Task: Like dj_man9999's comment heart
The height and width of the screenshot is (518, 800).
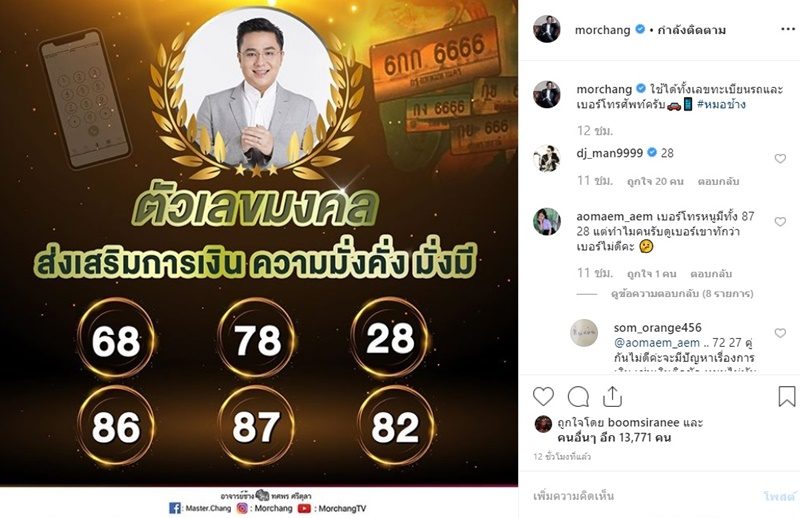Action: point(780,158)
